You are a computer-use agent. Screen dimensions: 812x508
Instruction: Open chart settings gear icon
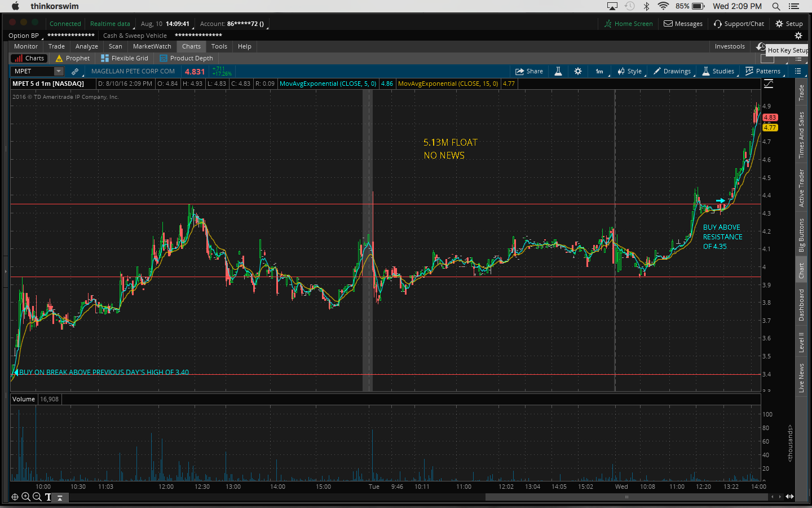578,71
